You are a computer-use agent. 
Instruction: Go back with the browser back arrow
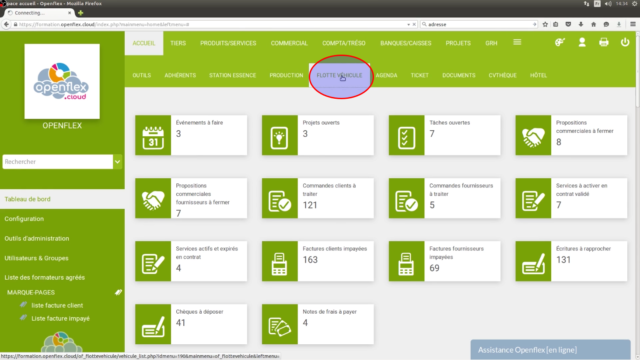click(6, 24)
